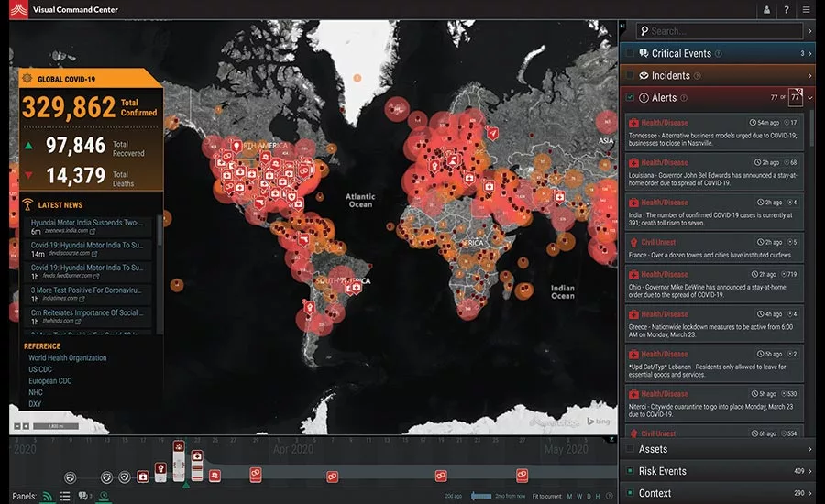Viewport: 825px width, 504px height.
Task: Open the US CDC reference link
Action: (39, 369)
